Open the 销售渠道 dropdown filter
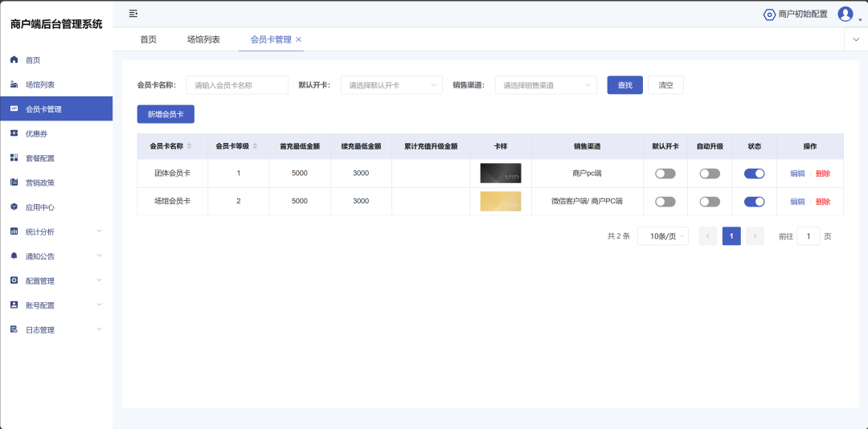The height and width of the screenshot is (429, 868). [546, 85]
